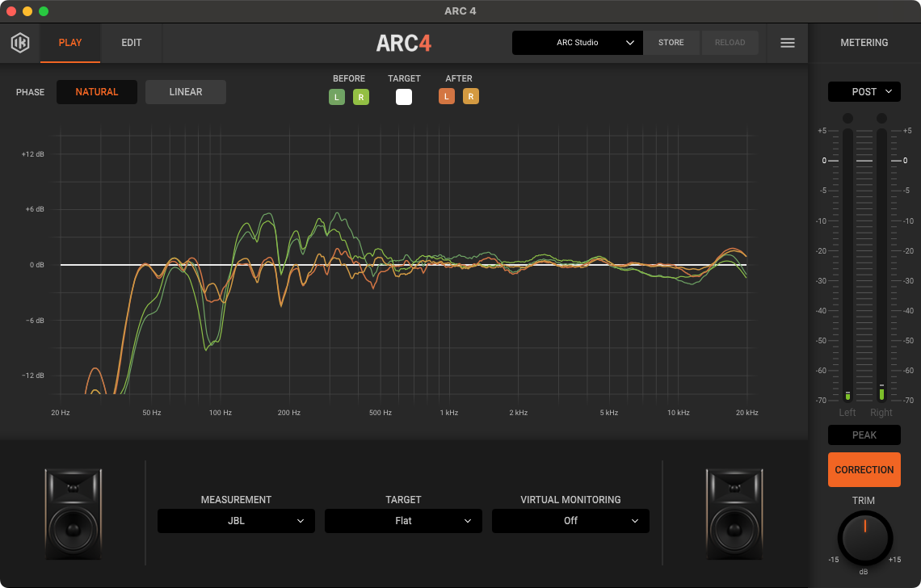Click the Left meter clip indicator
Screen dimensions: 921x588
(847, 119)
